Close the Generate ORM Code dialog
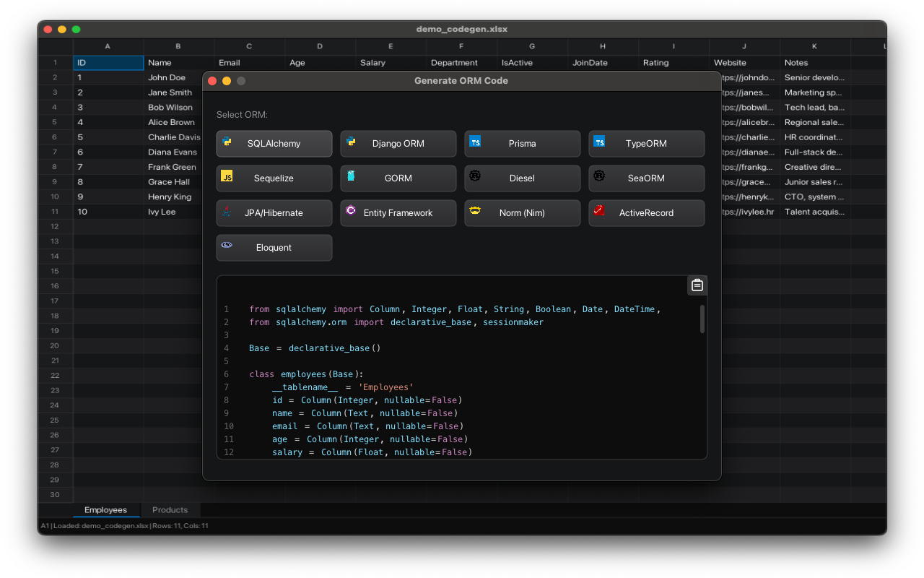924x578 pixels. click(212, 81)
